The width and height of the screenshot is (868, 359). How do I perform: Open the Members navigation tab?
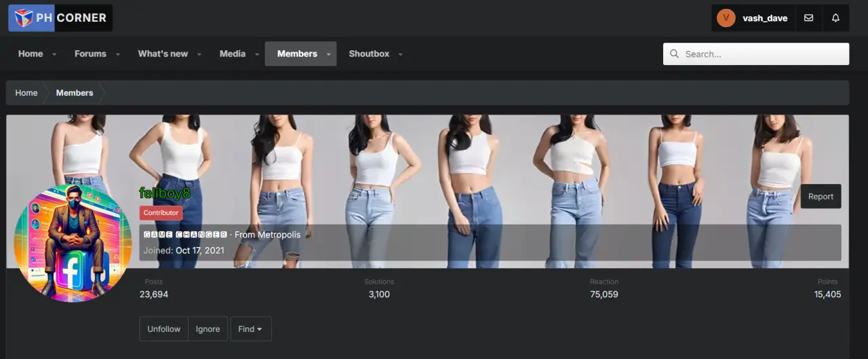[297, 54]
